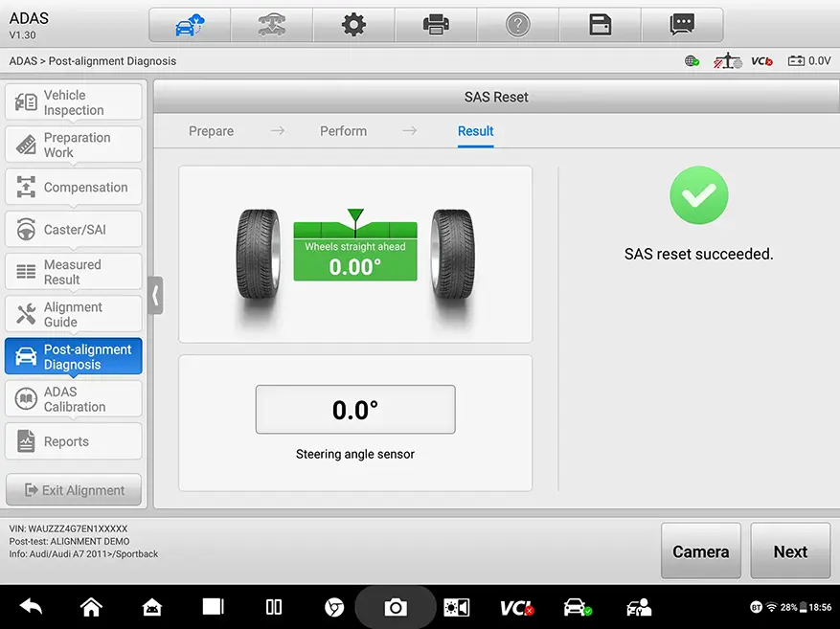This screenshot has width=840, height=629.
Task: Tap the aligner target connection status icon
Action: [x=726, y=59]
